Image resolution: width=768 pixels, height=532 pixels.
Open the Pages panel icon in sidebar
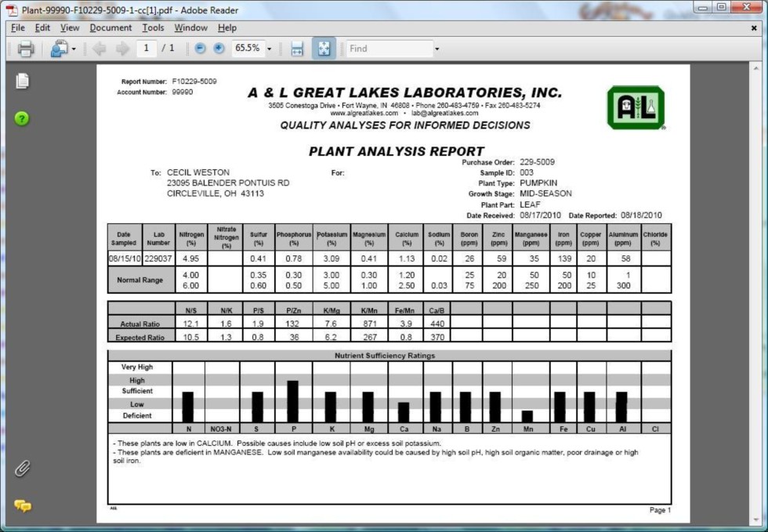pyautogui.click(x=22, y=81)
